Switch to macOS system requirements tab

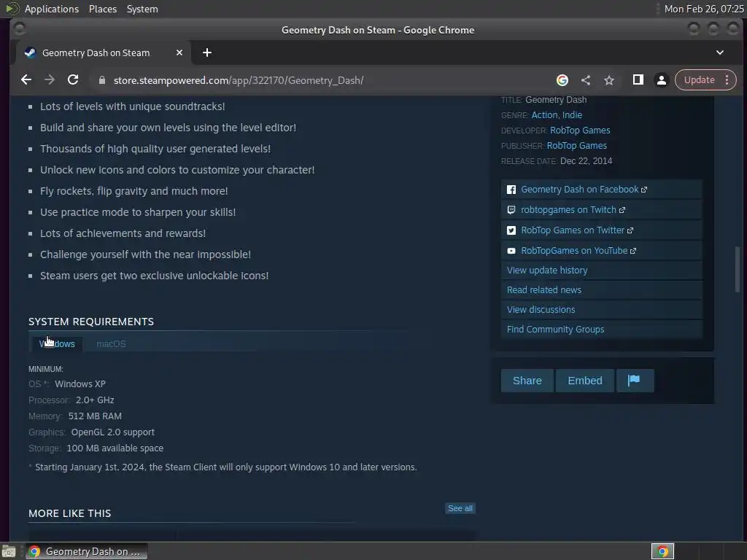111,344
